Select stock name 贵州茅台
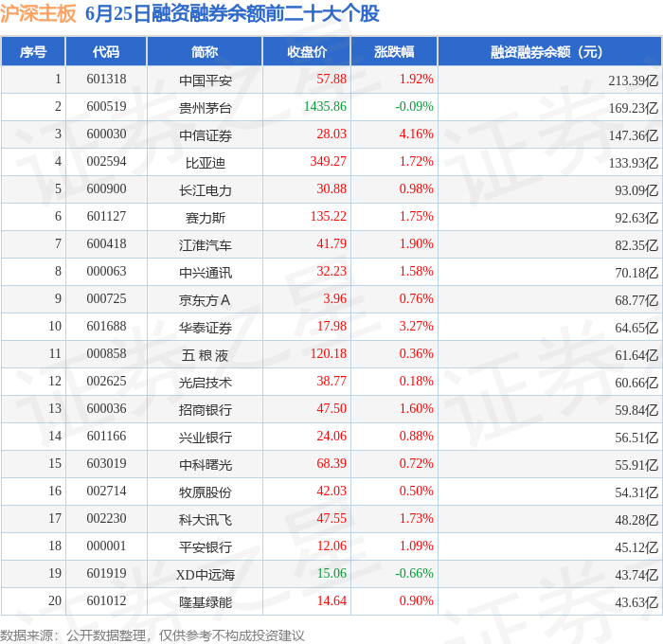 click(206, 108)
